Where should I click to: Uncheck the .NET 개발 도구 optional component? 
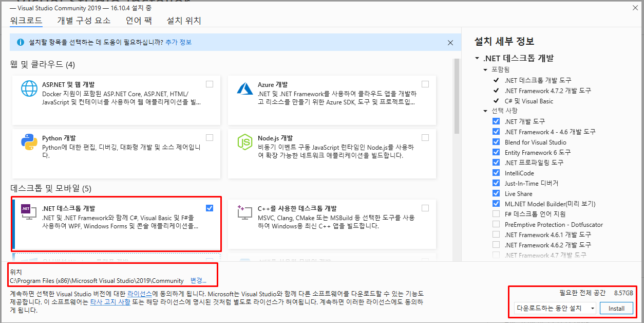(496, 121)
